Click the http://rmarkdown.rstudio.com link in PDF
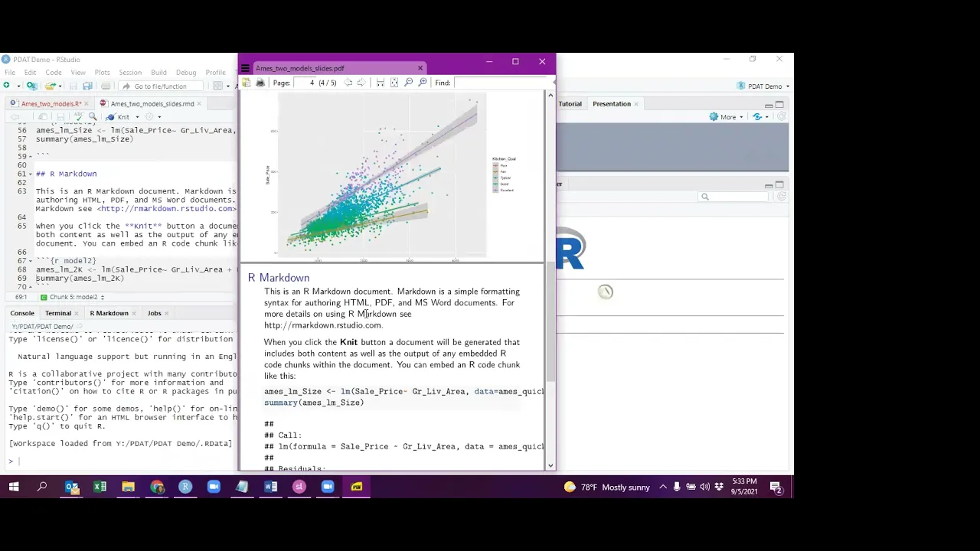This screenshot has width=980, height=551. coord(322,325)
